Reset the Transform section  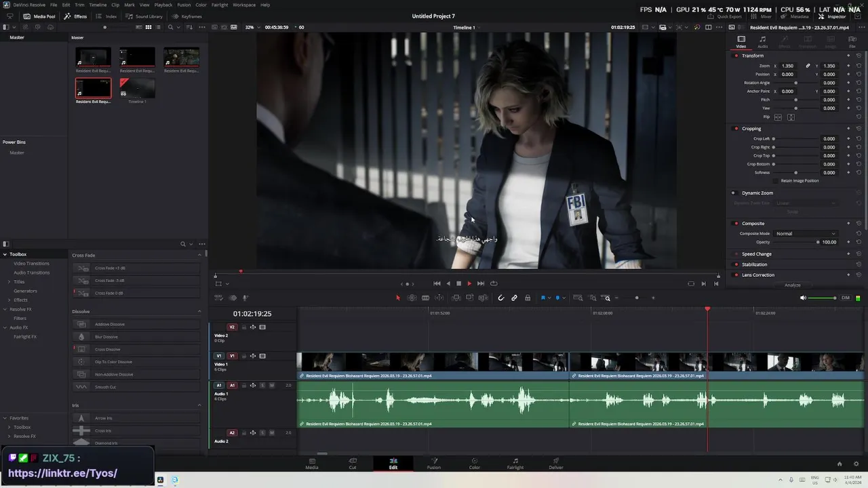(x=859, y=56)
